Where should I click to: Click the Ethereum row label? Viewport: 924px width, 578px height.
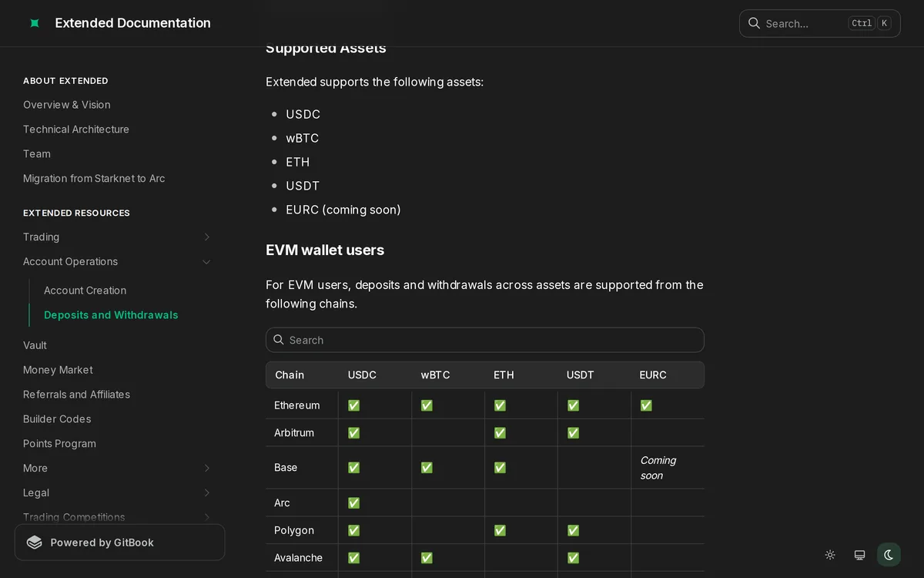297,405
